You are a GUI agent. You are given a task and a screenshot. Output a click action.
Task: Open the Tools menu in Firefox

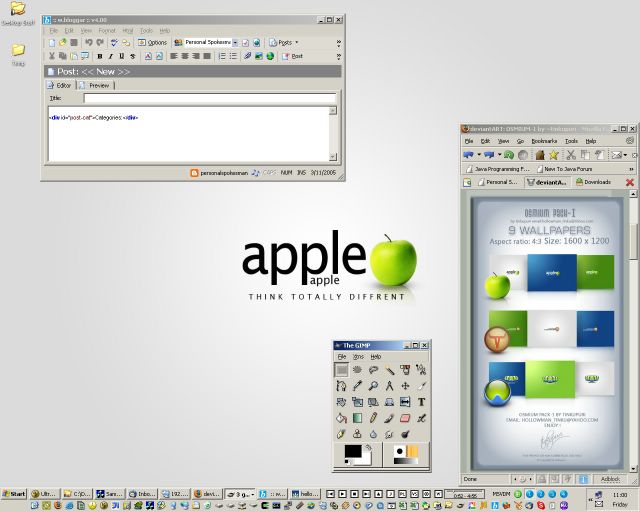point(571,141)
